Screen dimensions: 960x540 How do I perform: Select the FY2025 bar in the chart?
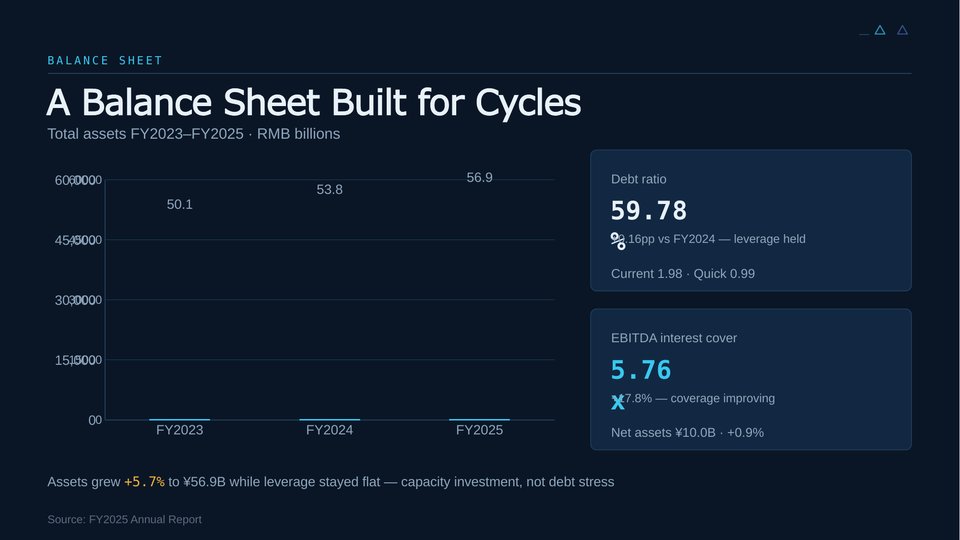point(479,419)
